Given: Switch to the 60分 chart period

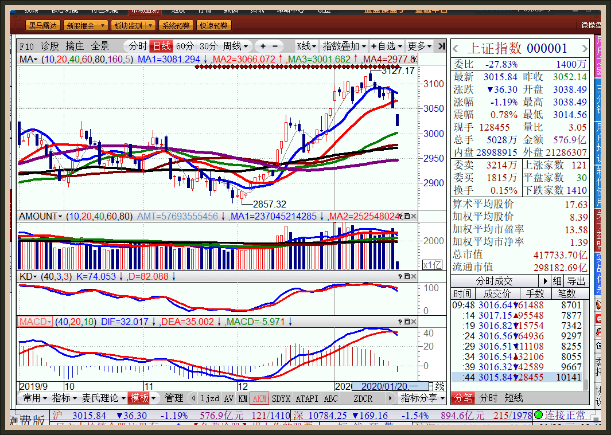Looking at the screenshot, I should click(185, 46).
